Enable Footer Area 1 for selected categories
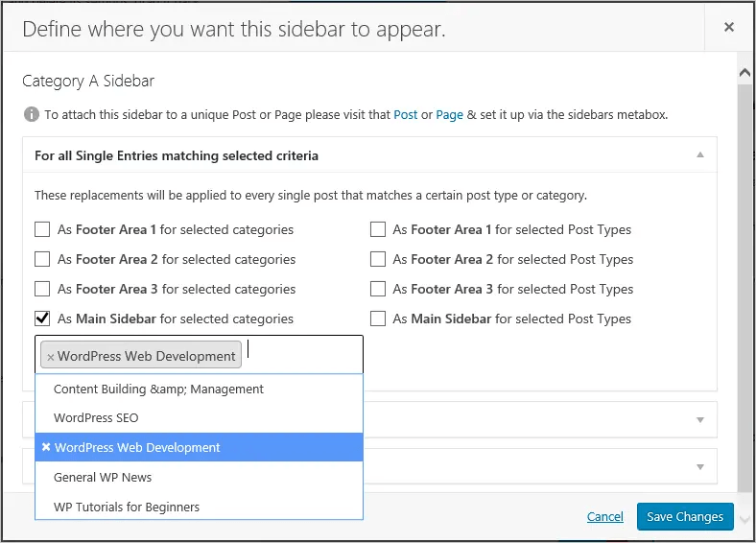 click(x=42, y=229)
